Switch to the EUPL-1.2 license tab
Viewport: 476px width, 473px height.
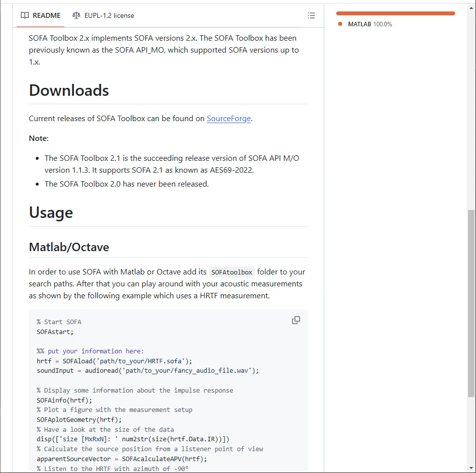click(103, 15)
